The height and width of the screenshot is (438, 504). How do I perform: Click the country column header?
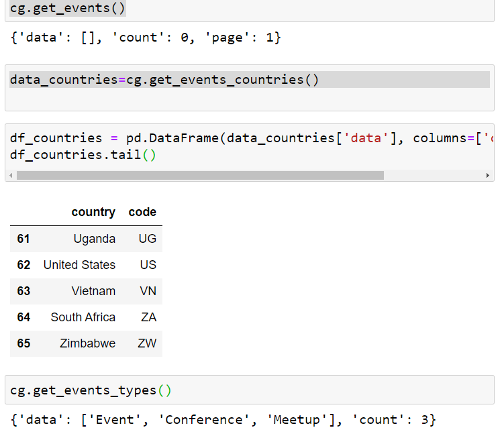(x=93, y=212)
